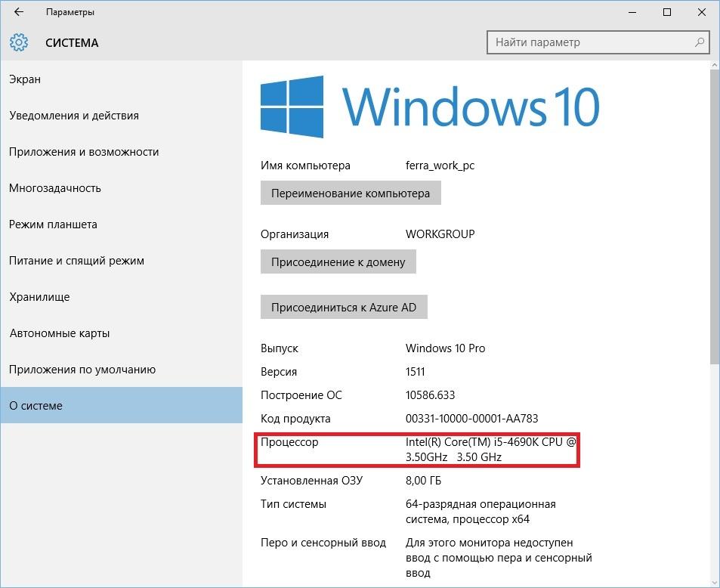Click the back arrow in the title bar

[19, 12]
